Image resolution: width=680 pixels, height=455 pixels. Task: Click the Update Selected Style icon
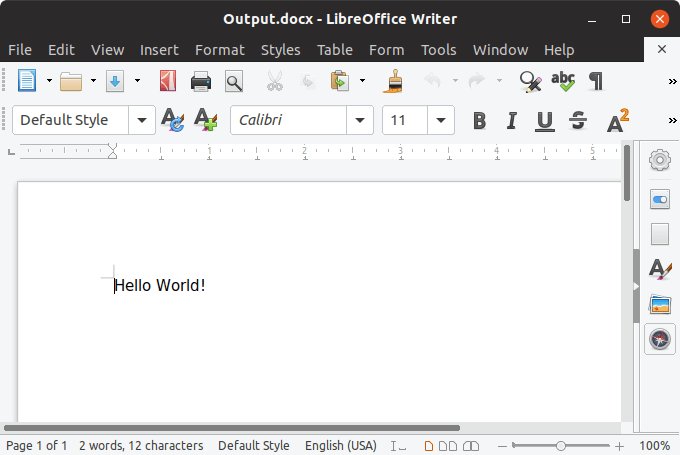pos(173,121)
